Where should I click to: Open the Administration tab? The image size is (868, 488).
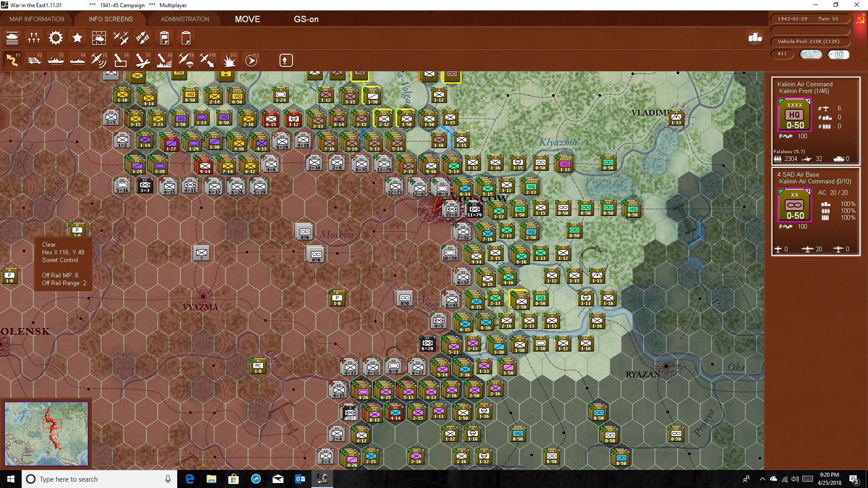[x=185, y=19]
